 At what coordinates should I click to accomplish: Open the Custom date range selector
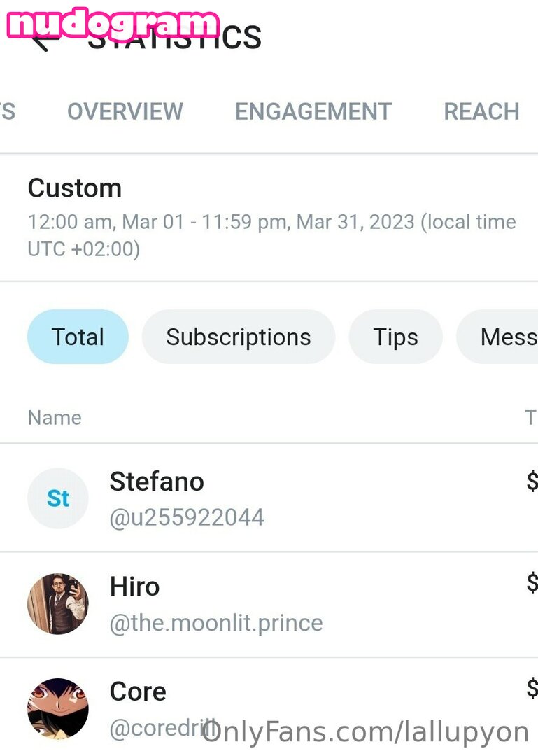click(x=75, y=188)
